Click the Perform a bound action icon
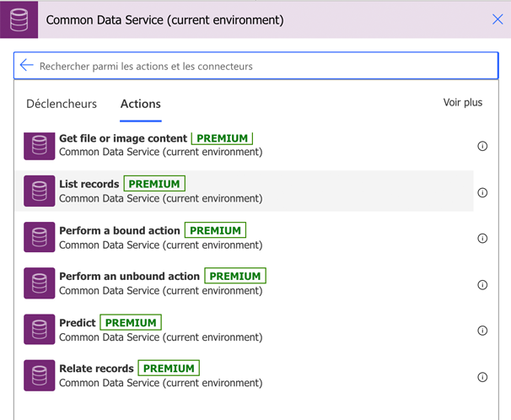Screen dimensions: 511x420 click(x=39, y=237)
